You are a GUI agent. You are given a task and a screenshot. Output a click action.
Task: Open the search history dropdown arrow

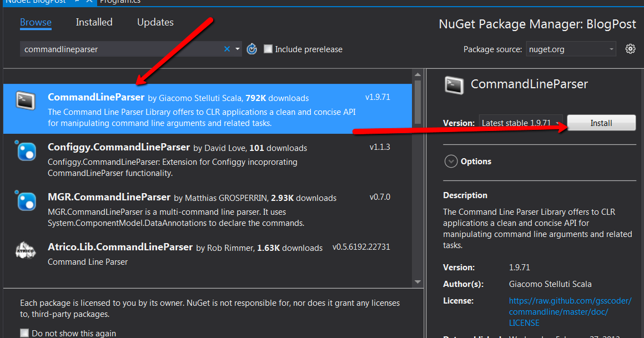(238, 49)
